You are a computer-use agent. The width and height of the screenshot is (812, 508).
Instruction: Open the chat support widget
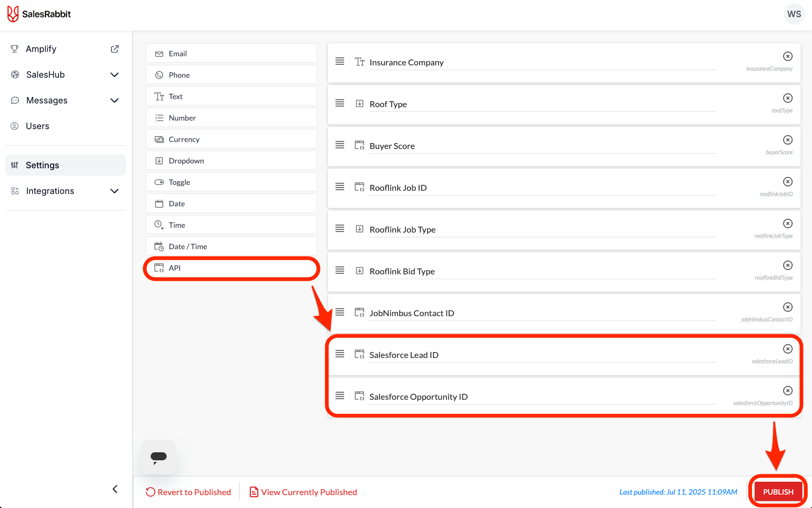point(159,457)
